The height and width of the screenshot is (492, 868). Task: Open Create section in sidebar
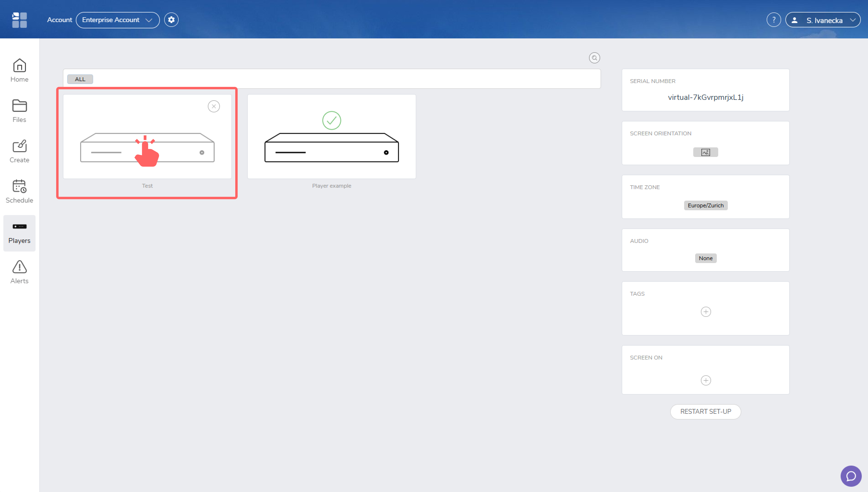(x=19, y=151)
